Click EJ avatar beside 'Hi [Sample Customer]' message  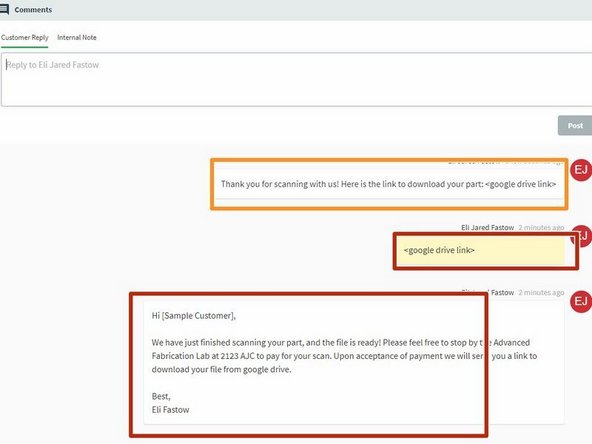[581, 301]
